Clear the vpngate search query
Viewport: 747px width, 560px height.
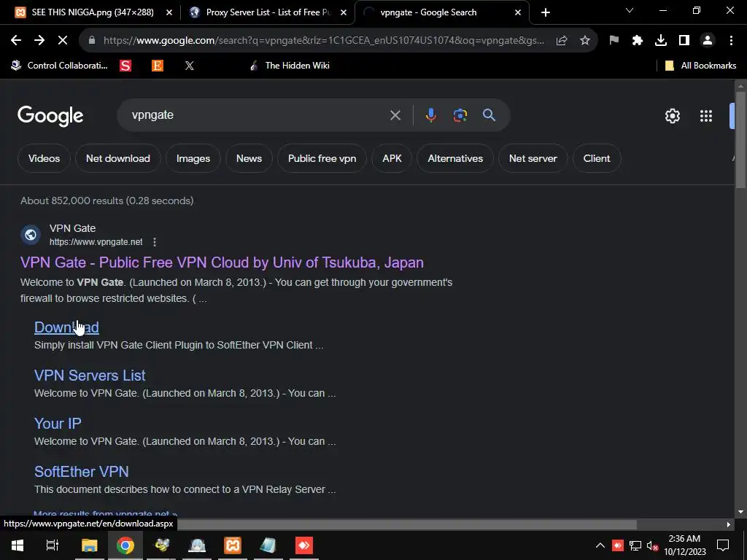point(395,115)
